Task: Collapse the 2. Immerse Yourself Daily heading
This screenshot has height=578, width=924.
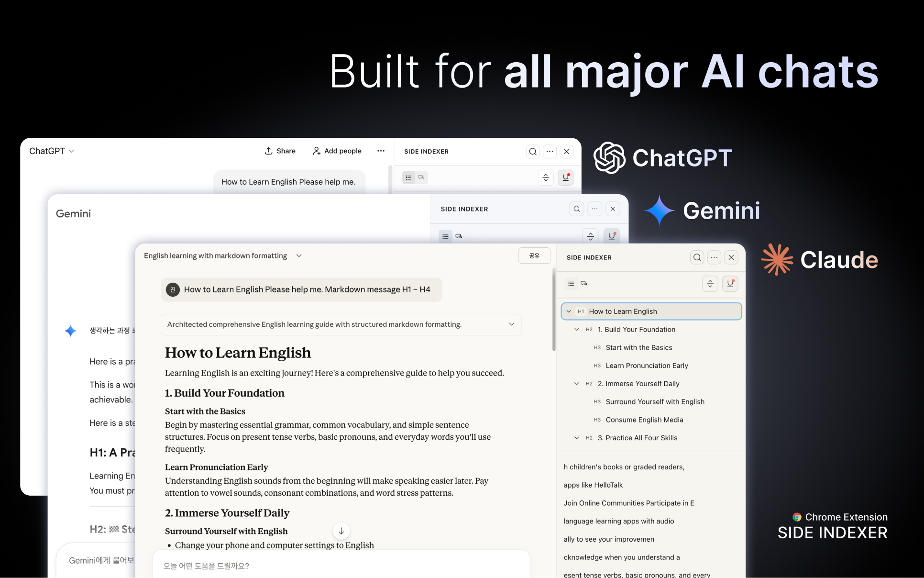Action: tap(577, 384)
